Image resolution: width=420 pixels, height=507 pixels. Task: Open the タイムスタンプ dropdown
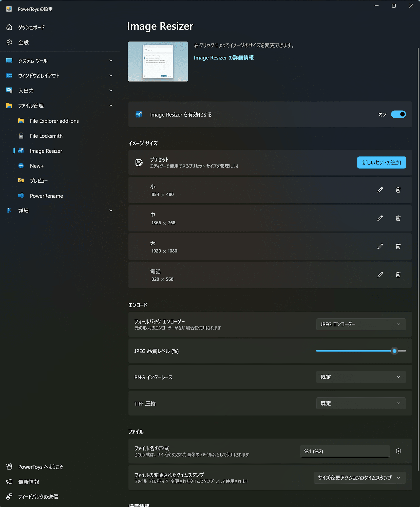point(360,478)
